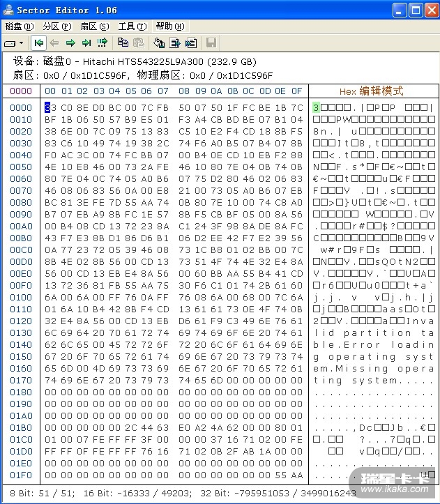Click byte 6A at start of row 0100

click(50, 298)
